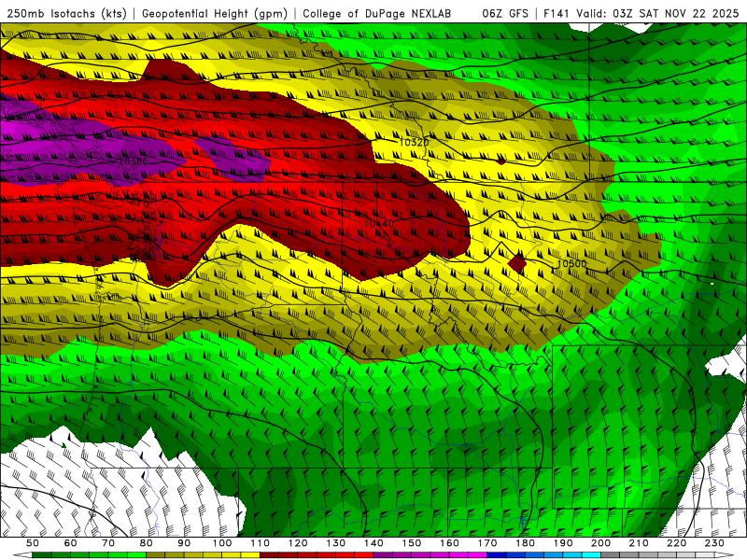Screen dimensions: 747x560
Task: Click the 230 value on the color scale
Action: (714, 543)
